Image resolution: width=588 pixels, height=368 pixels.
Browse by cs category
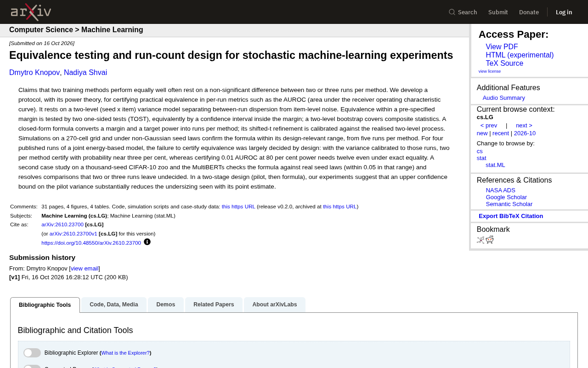click(480, 151)
